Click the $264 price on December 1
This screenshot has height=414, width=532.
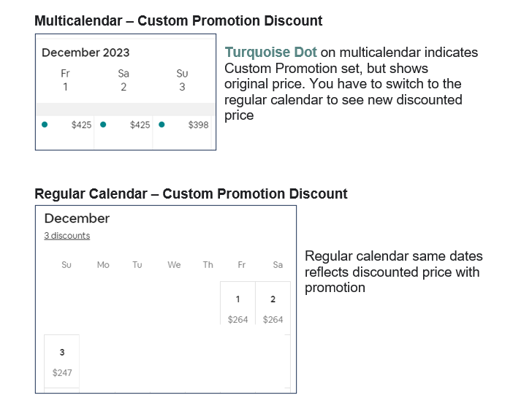(237, 319)
